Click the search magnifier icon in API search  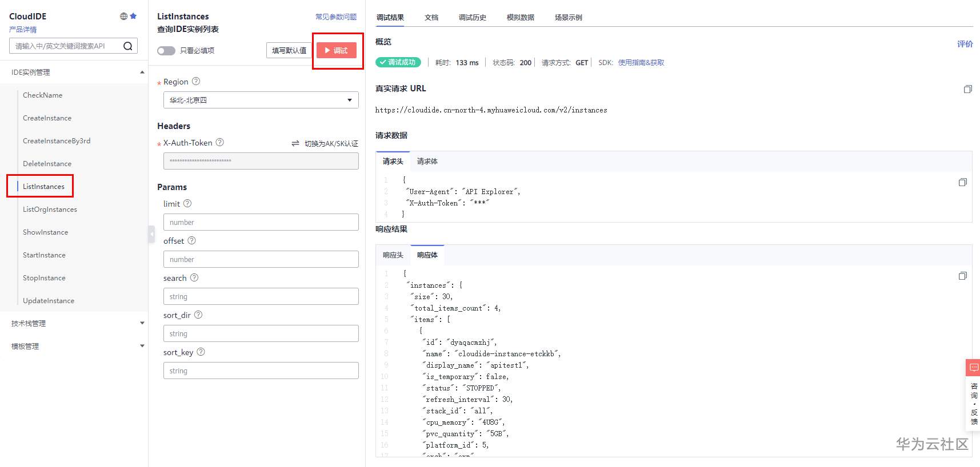[x=128, y=46]
